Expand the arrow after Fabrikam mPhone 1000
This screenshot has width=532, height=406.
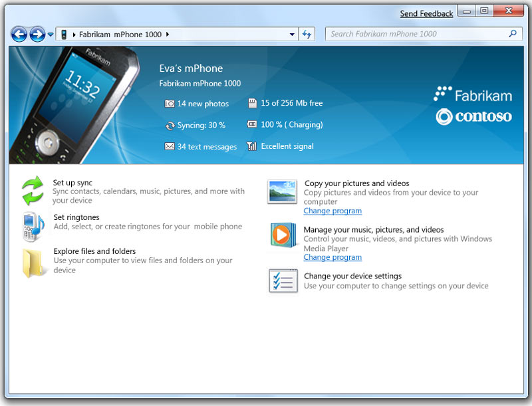pos(168,35)
